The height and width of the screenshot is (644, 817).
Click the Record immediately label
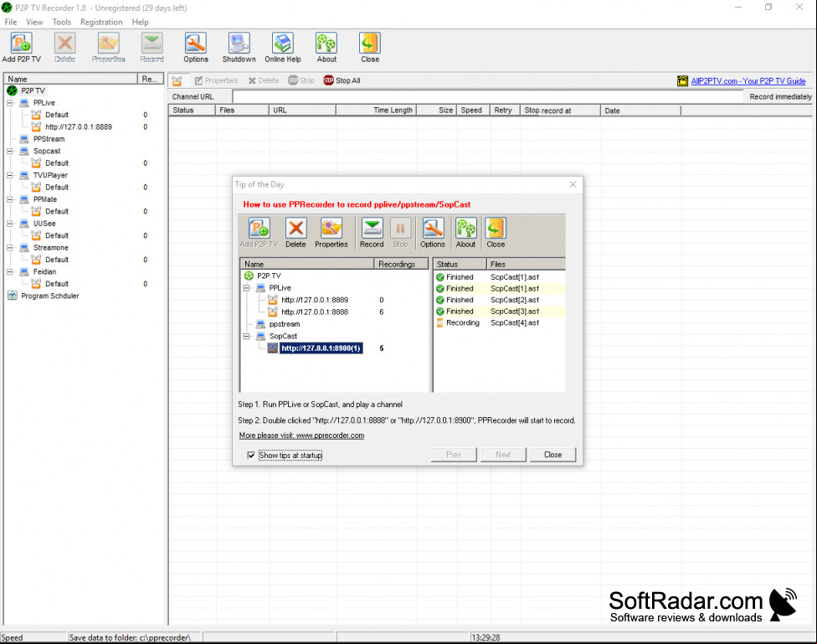780,97
